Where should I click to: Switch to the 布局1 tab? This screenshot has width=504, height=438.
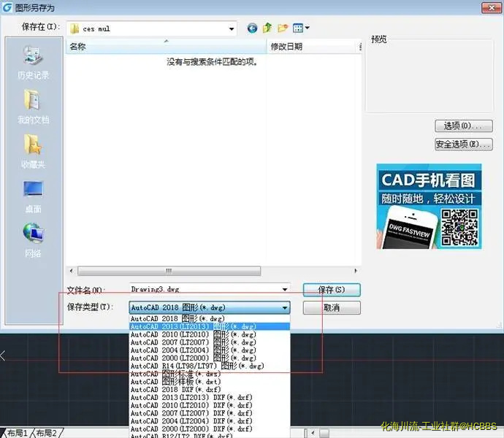(x=17, y=433)
